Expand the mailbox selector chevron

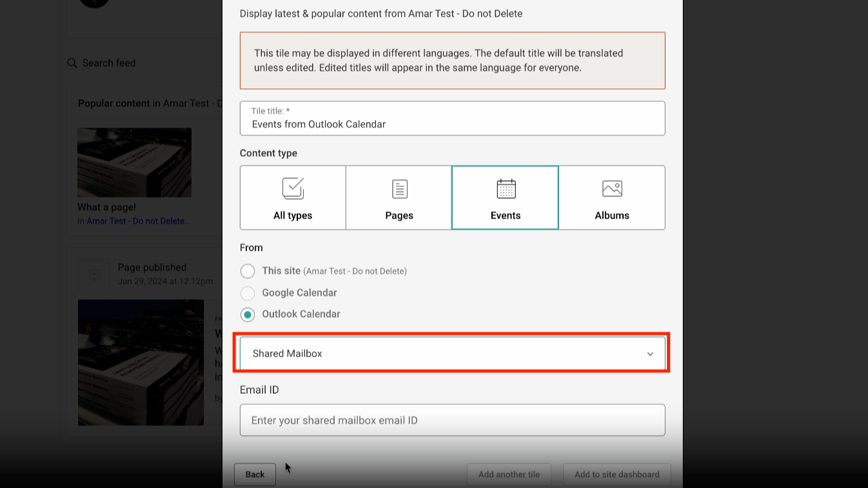pyautogui.click(x=650, y=353)
